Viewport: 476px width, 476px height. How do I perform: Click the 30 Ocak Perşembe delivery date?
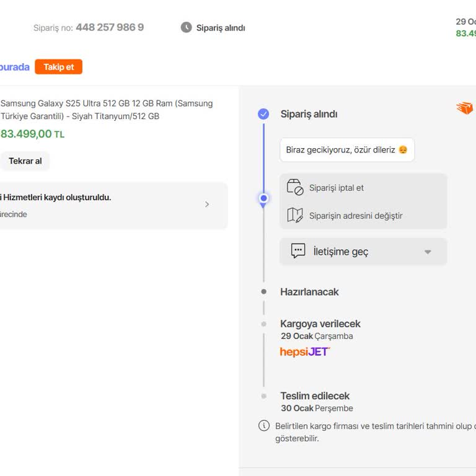tap(317, 408)
